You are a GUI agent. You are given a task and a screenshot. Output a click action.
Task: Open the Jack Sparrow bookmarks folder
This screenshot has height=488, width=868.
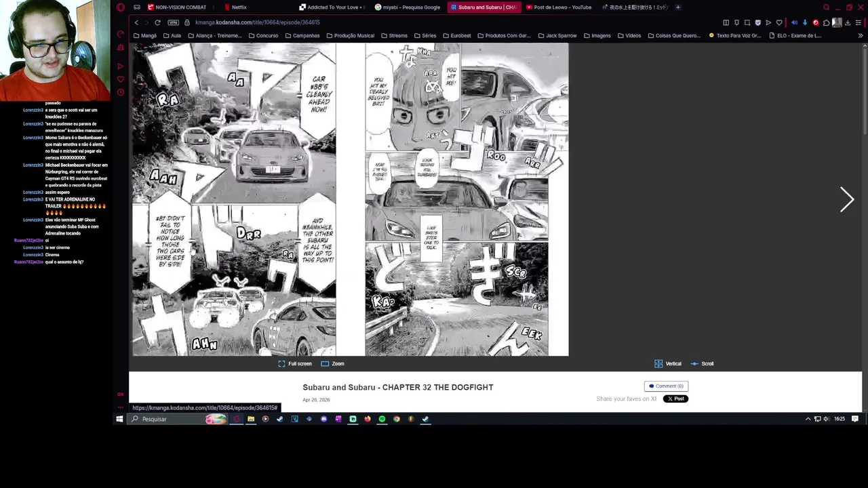pos(558,35)
